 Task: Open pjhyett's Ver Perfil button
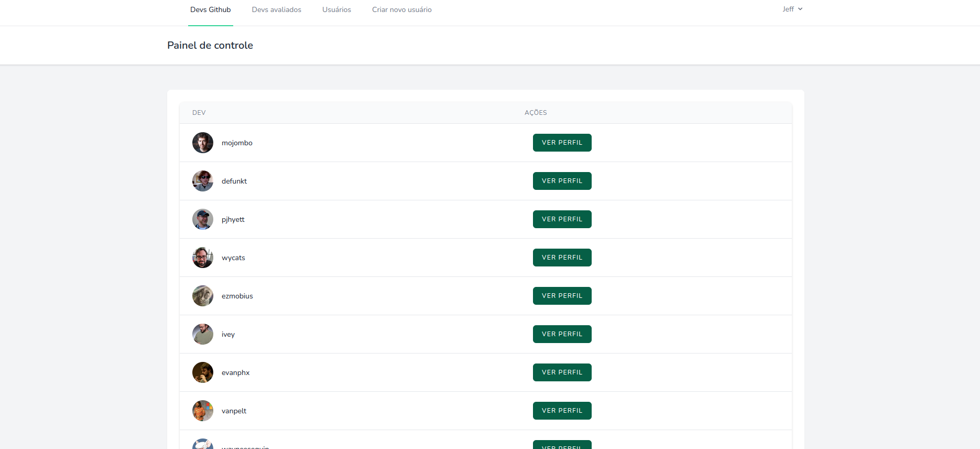pyautogui.click(x=562, y=219)
